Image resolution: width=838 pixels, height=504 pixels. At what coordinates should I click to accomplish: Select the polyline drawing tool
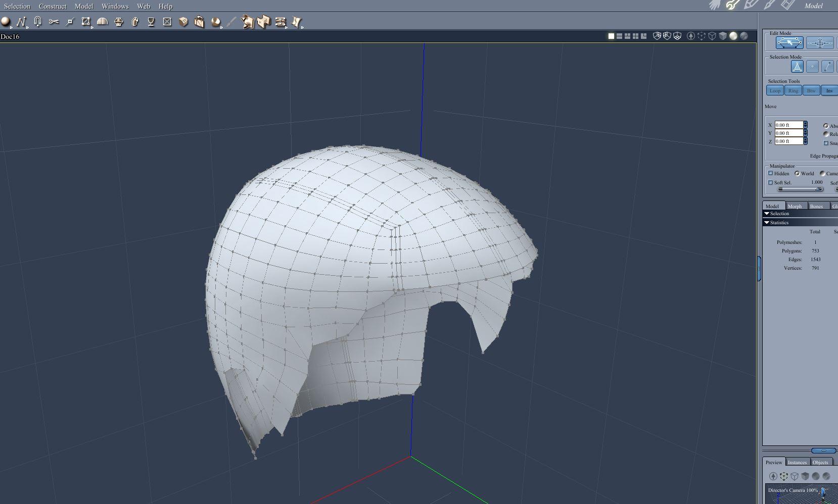click(21, 22)
